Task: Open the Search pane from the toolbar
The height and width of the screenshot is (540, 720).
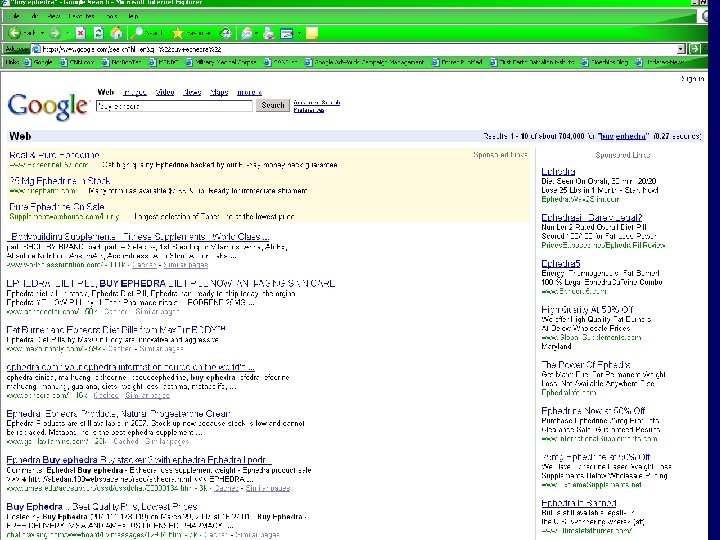Action: [146, 33]
